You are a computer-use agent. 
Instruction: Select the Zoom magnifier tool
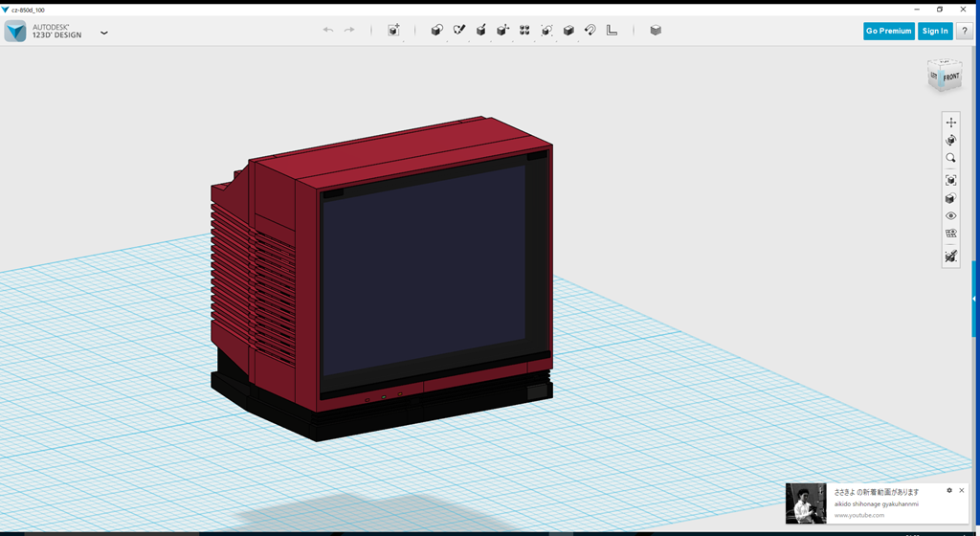click(950, 158)
